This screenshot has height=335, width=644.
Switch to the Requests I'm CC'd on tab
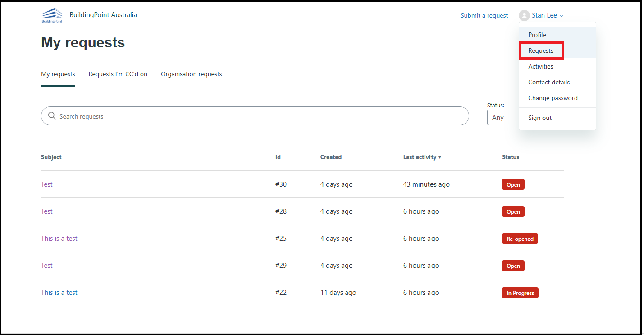118,74
